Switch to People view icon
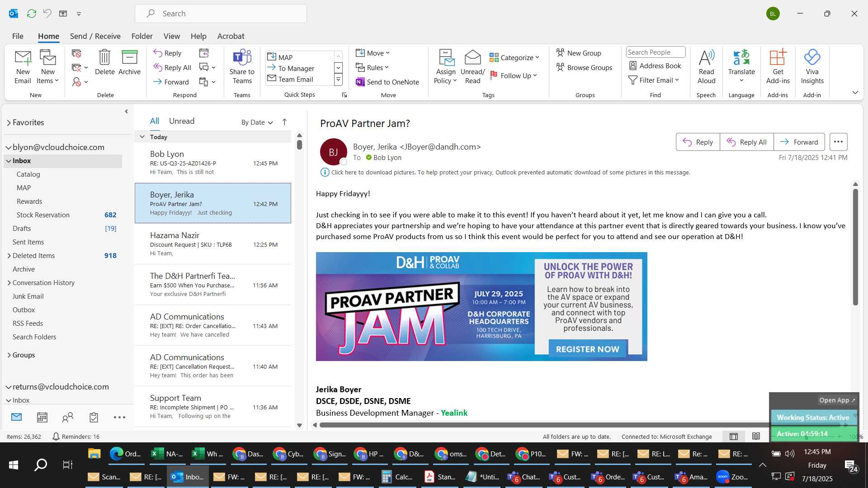Viewport: 868px width, 488px height. [x=68, y=417]
